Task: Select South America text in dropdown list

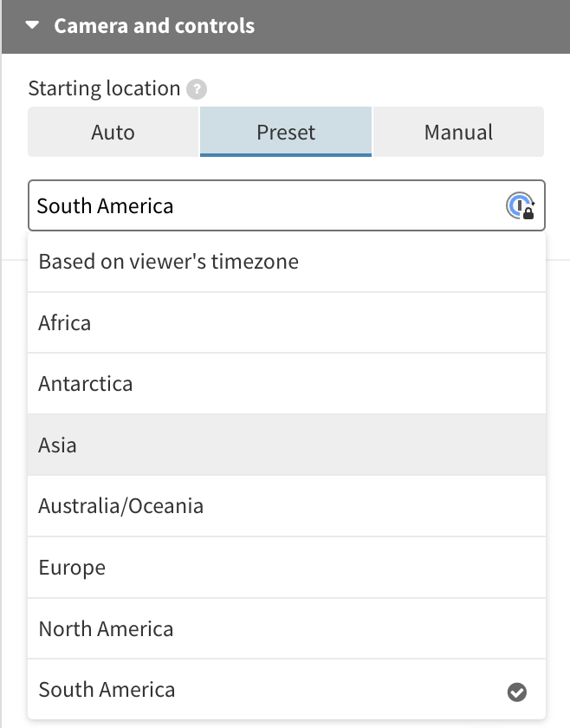Action: (107, 690)
